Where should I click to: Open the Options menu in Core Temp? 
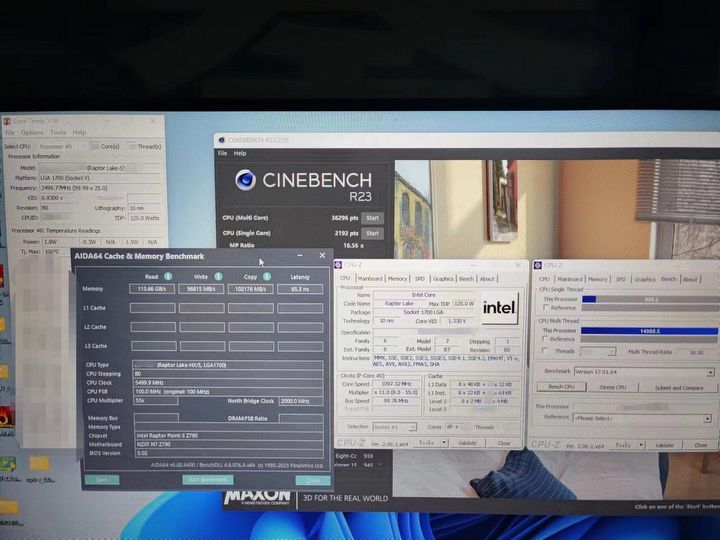click(32, 132)
